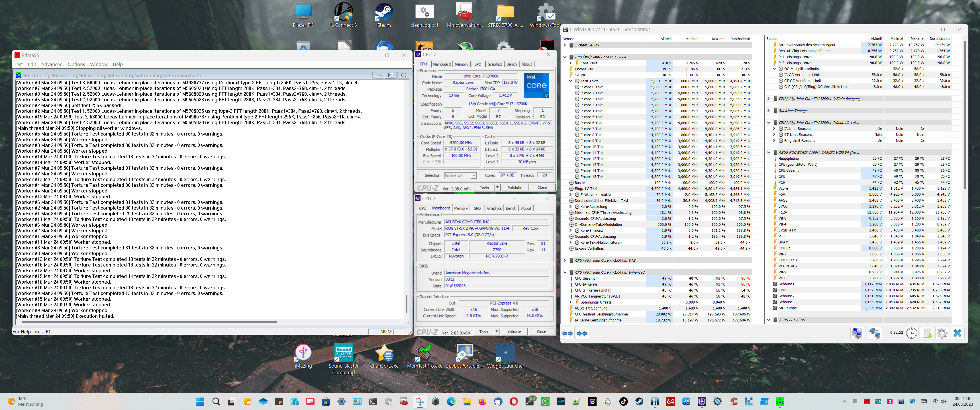The width and height of the screenshot is (980, 410).
Task: Open the Test menu in Prime95
Action: point(19,64)
